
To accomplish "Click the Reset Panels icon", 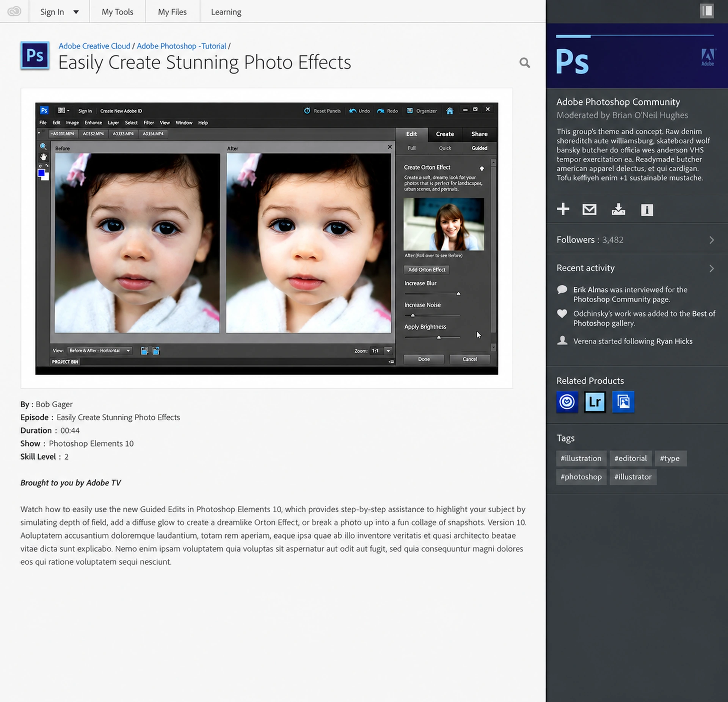I will tap(307, 110).
